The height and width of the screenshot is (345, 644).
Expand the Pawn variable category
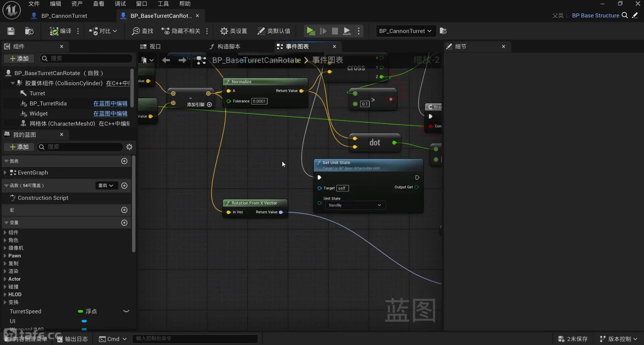5,256
